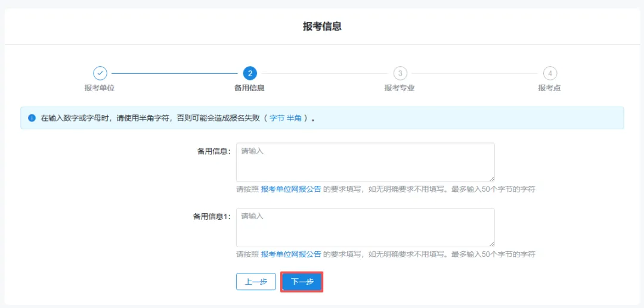Viewport: 644px width, 308px height.
Task: Proceed with the 下一步 button
Action: 302,282
